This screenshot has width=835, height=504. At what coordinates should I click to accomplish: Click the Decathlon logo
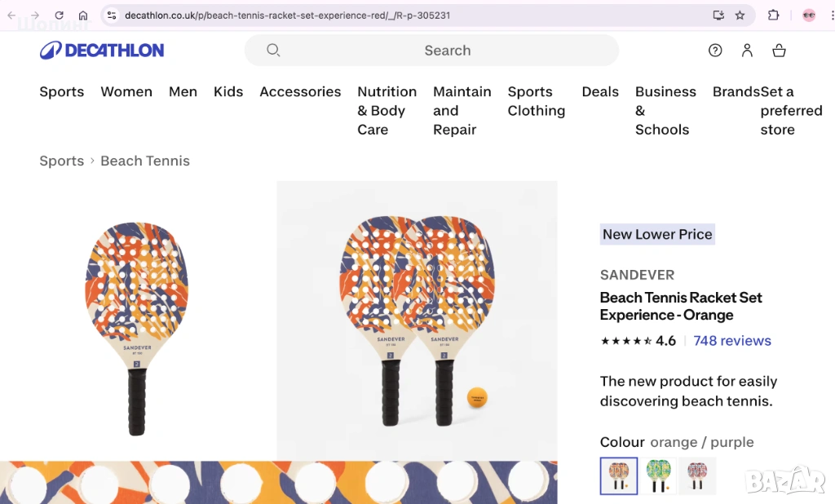102,51
